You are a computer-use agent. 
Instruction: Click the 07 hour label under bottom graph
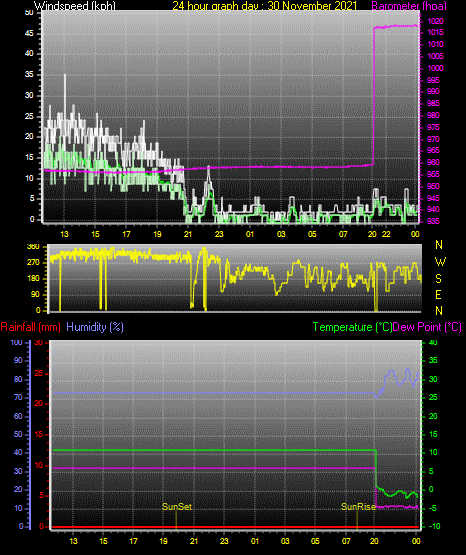click(346, 541)
